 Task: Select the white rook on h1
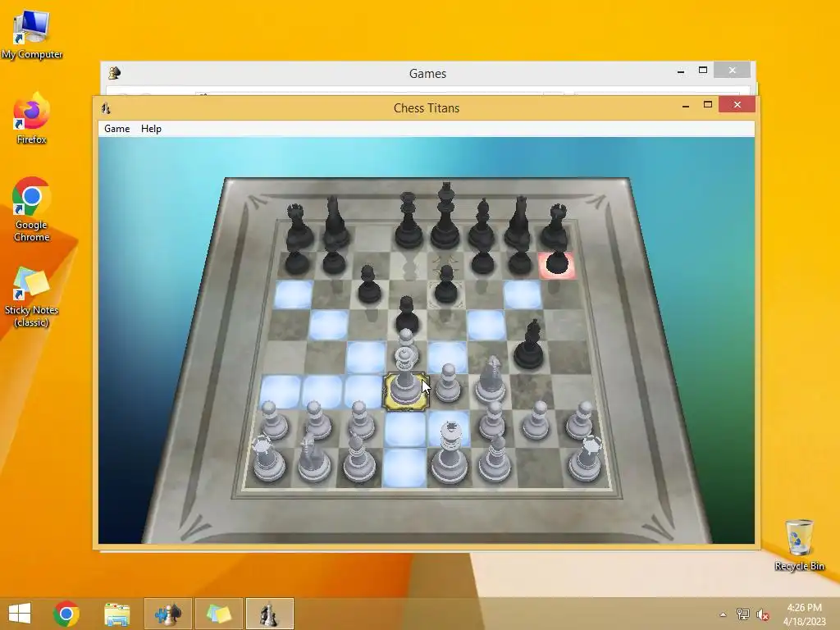[x=584, y=459]
